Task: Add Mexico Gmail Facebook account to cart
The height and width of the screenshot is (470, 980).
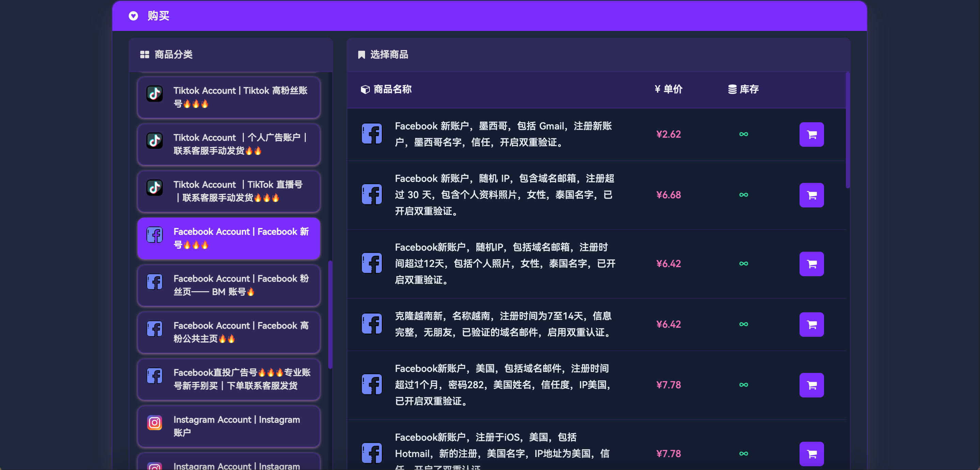Action: [x=811, y=134]
